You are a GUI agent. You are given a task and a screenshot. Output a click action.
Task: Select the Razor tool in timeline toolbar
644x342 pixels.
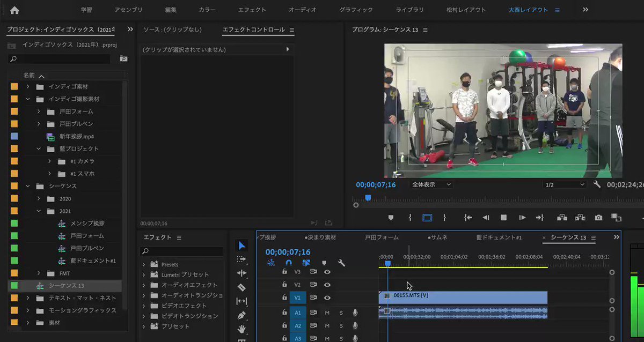point(242,287)
